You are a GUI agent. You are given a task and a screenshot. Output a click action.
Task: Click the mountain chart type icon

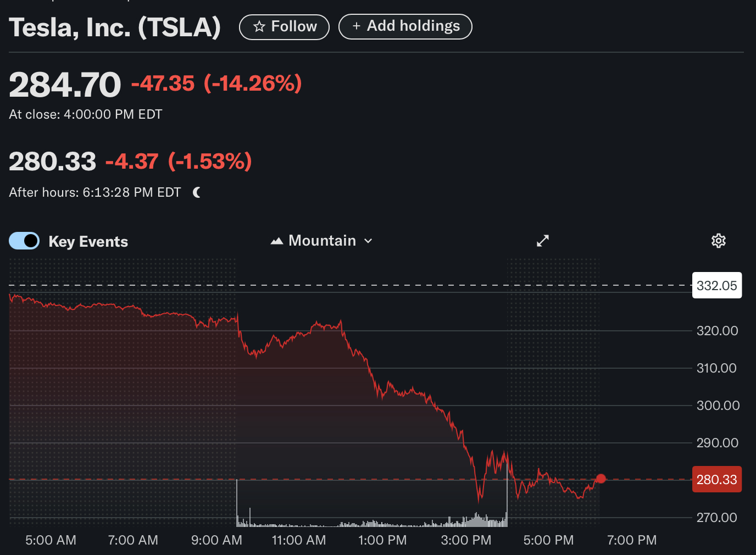[277, 240]
